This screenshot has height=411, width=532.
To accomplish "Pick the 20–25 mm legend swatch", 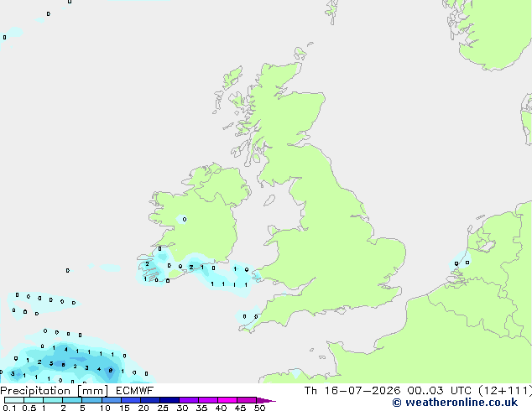I will [x=149, y=400].
